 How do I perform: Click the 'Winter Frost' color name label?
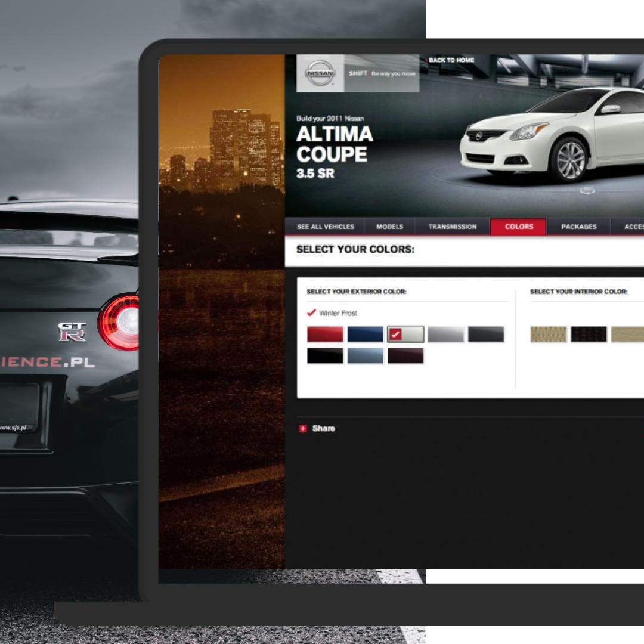[338, 313]
